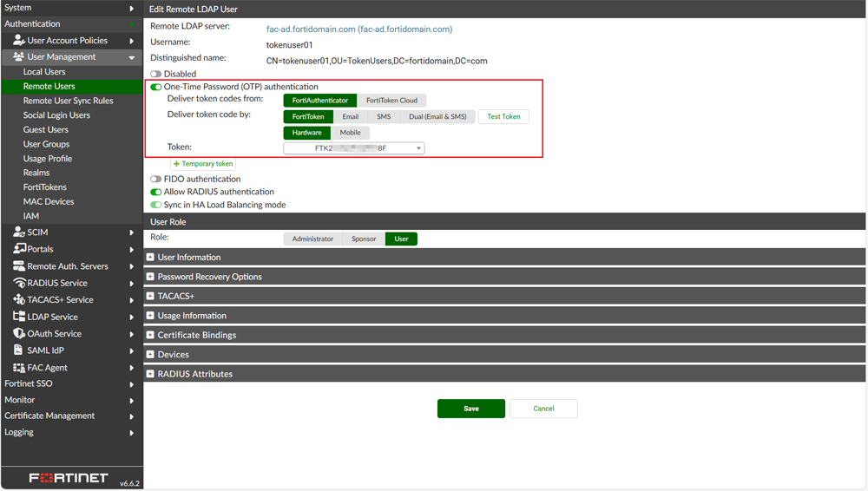Add a Temporary token
868x491 pixels.
tap(203, 164)
